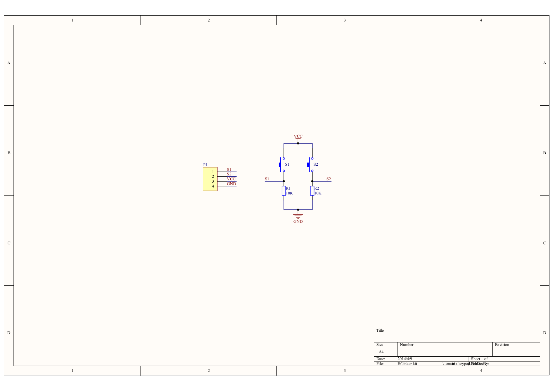555x392 pixels.
Task: Click the P1 designator label
Action: [205, 165]
